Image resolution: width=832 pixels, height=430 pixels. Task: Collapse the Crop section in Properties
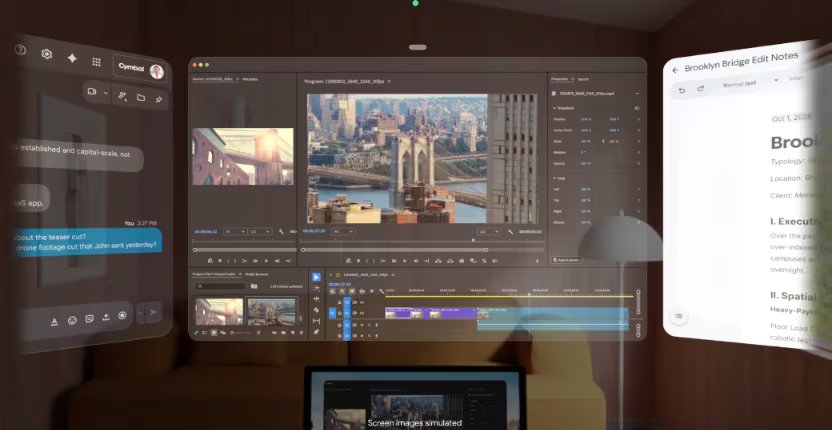[x=554, y=178]
